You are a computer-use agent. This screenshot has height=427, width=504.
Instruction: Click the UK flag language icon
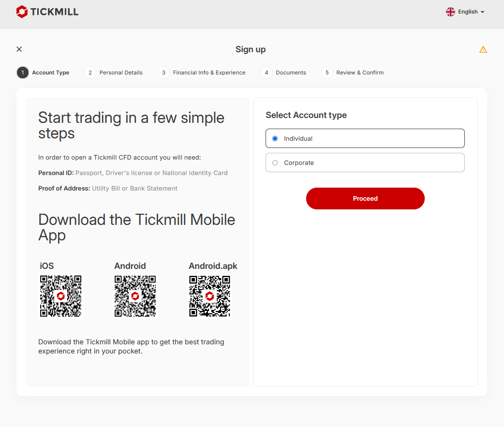(450, 12)
